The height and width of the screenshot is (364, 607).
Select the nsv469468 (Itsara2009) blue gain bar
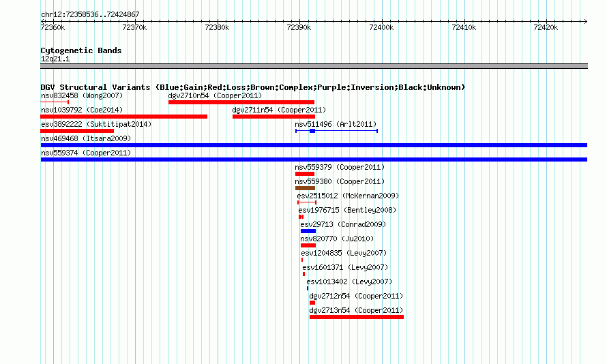pyautogui.click(x=314, y=145)
